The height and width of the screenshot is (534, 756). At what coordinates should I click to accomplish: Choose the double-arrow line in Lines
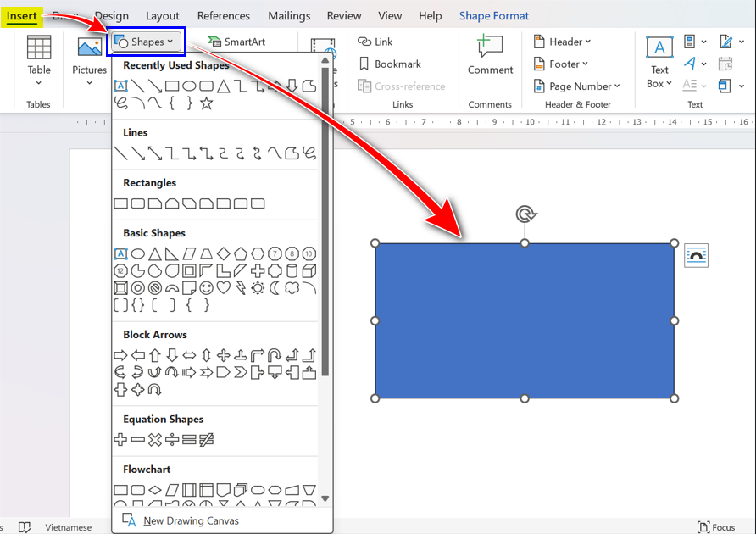click(x=155, y=153)
